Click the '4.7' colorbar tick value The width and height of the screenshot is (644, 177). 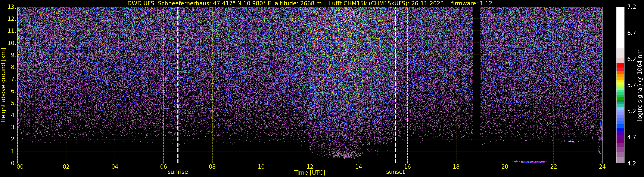(632, 137)
